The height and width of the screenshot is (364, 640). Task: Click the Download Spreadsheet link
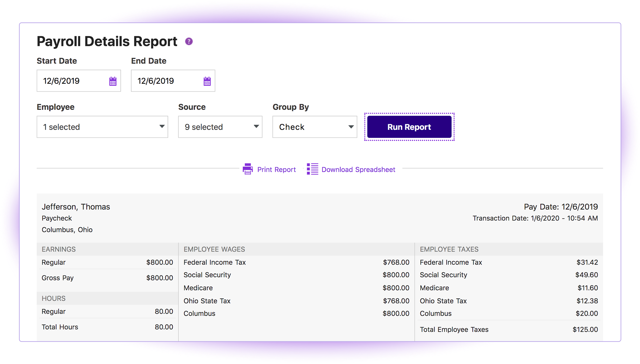[x=358, y=169]
